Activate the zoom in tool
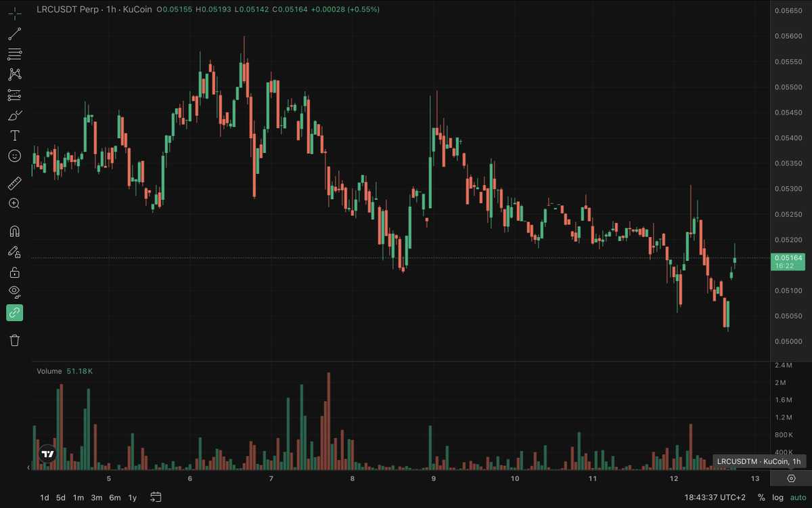 point(14,203)
